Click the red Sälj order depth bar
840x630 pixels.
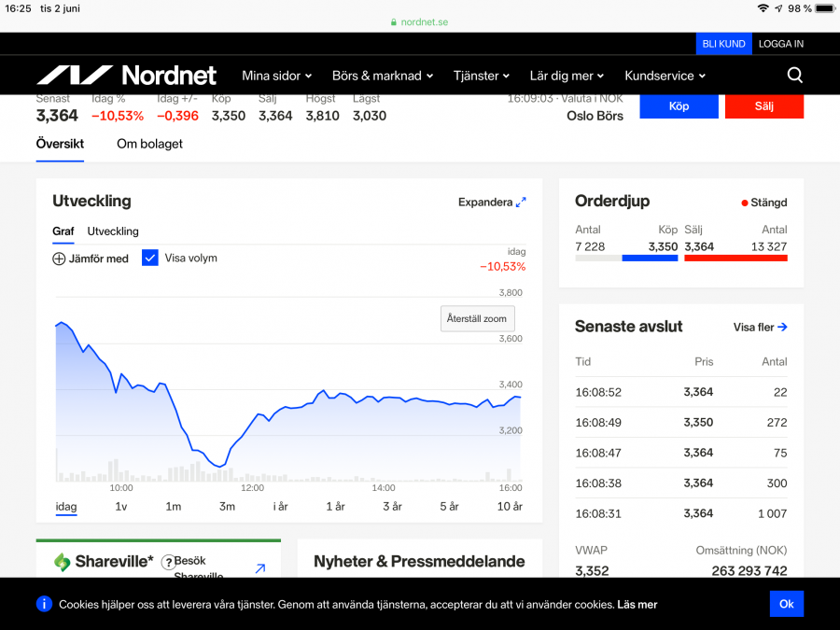735,258
